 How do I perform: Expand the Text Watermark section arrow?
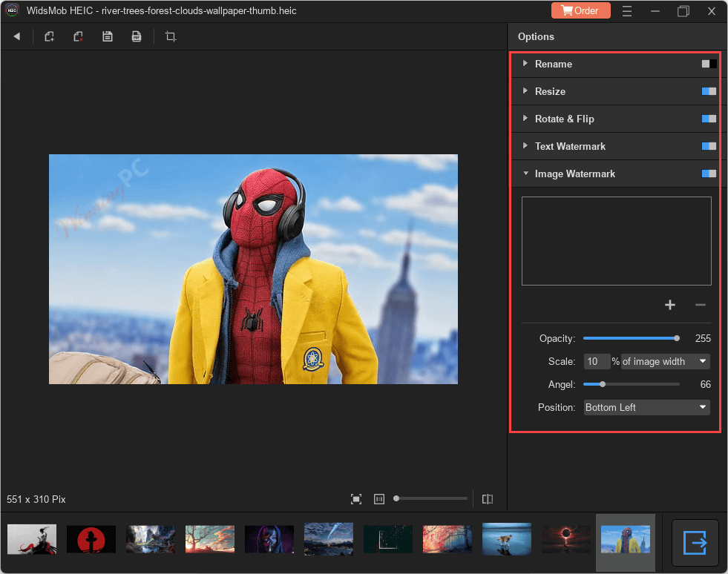[x=525, y=145]
